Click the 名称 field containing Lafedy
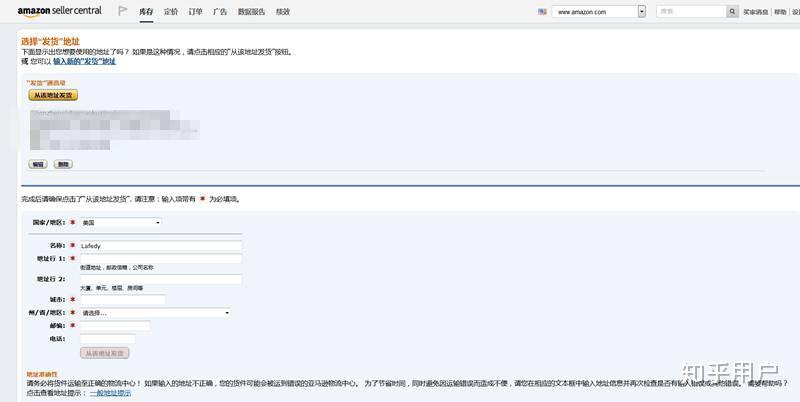This screenshot has width=800, height=402. click(161, 246)
